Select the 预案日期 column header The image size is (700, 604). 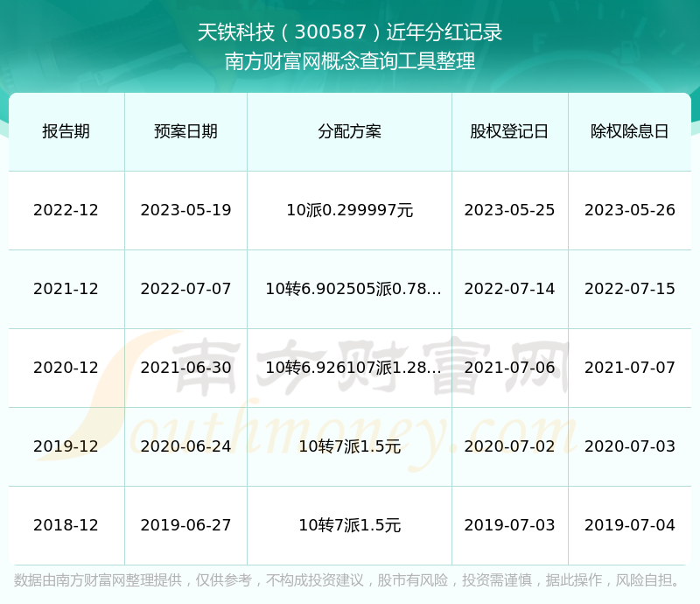coord(185,131)
